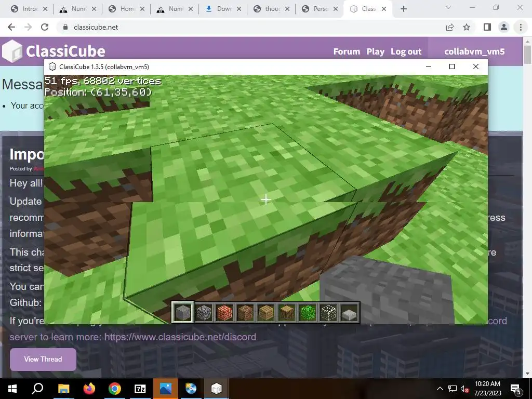The image size is (532, 399).
Task: Open the Photos app from the taskbar
Action: click(x=166, y=389)
